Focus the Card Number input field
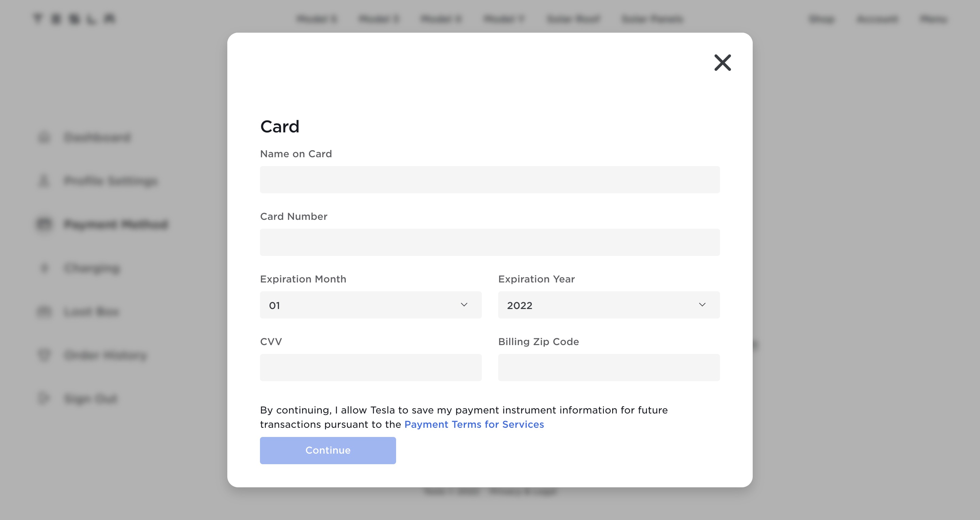Image resolution: width=980 pixels, height=520 pixels. click(490, 242)
